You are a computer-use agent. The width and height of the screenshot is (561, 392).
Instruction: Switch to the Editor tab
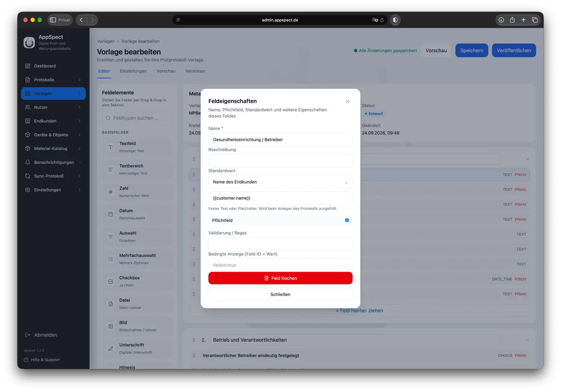tap(104, 71)
